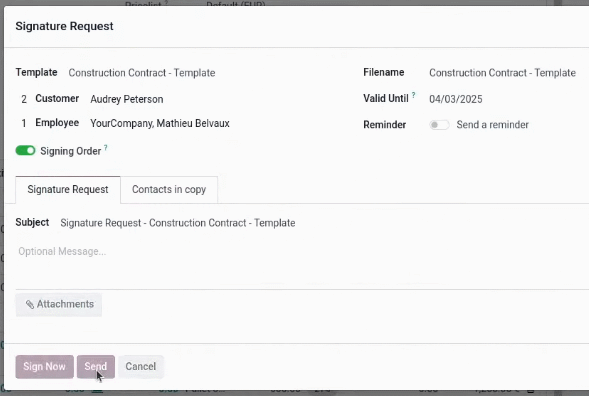This screenshot has width=589, height=396.
Task: Click the paperclip icon on Attachments
Action: point(30,304)
